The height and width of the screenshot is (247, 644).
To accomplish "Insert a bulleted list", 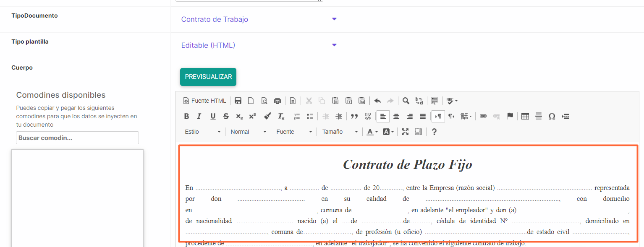I will [310, 116].
